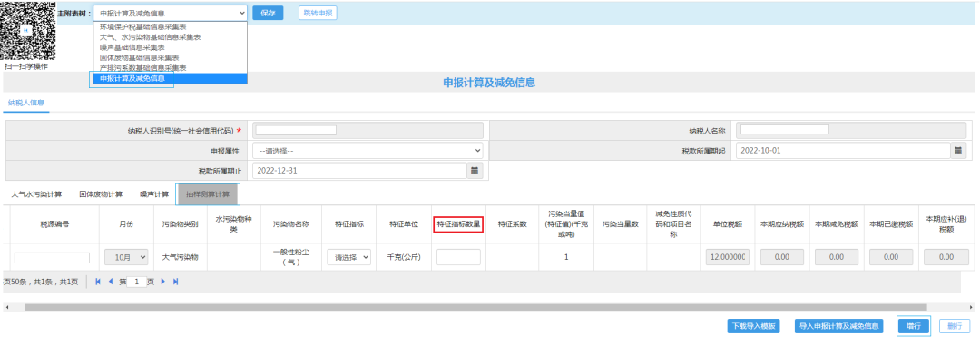
Task: Go to previous page of the table
Action: coord(112,282)
